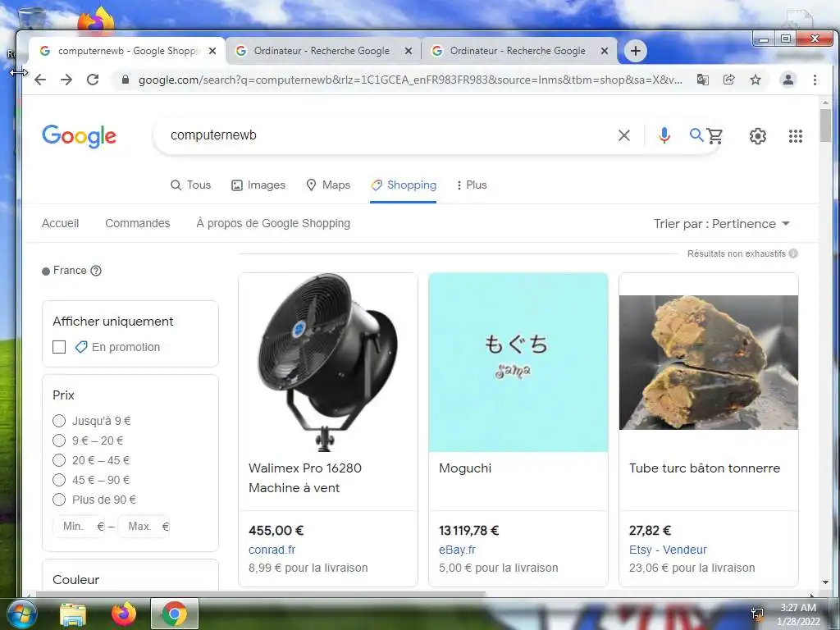Close the computernewb Google Shopping tab

coord(212,51)
